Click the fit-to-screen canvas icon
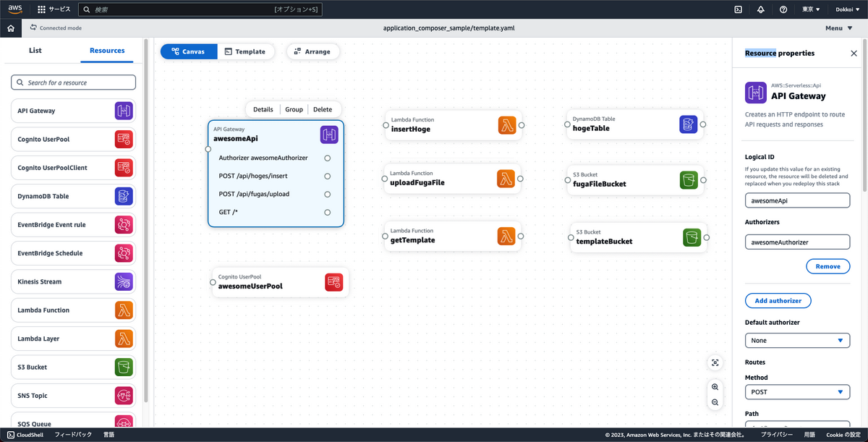Image resolution: width=868 pixels, height=442 pixels. pyautogui.click(x=715, y=362)
